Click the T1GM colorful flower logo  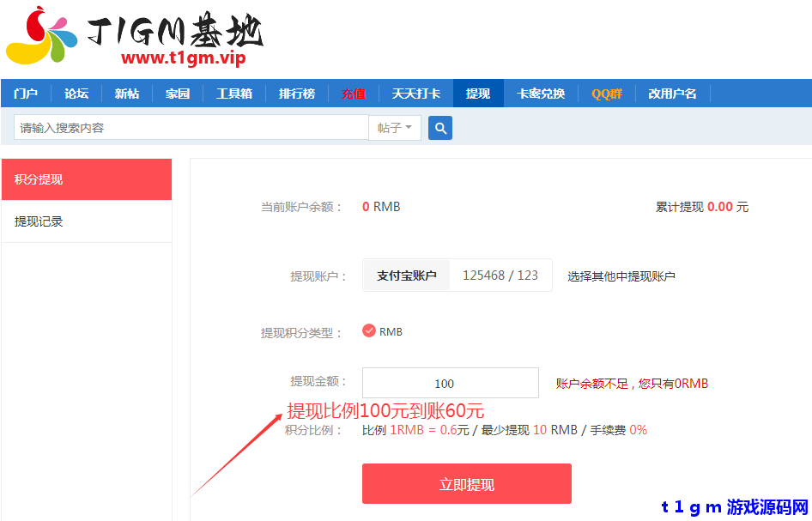pos(40,36)
